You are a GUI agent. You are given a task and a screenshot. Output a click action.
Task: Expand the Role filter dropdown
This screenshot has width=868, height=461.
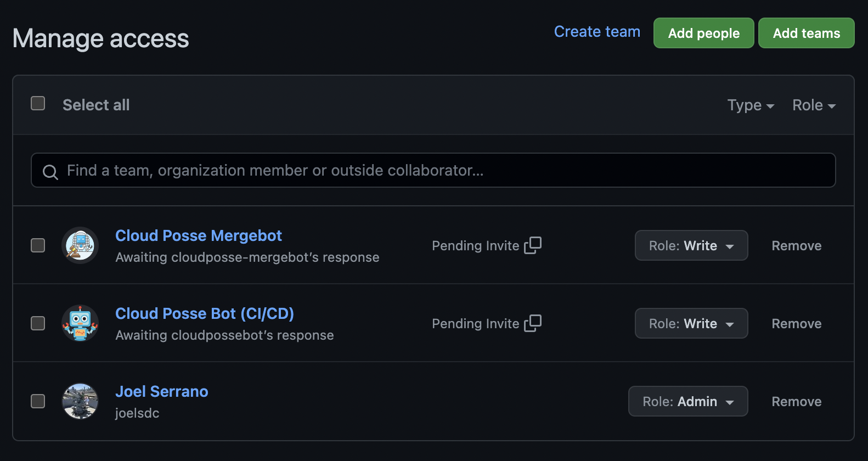coord(814,105)
